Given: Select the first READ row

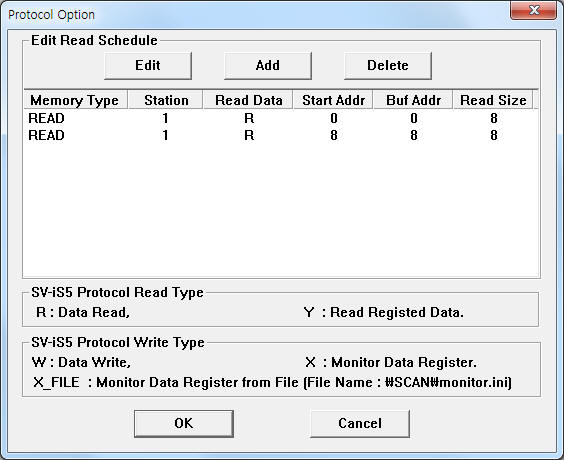Looking at the screenshot, I should click(x=281, y=118).
